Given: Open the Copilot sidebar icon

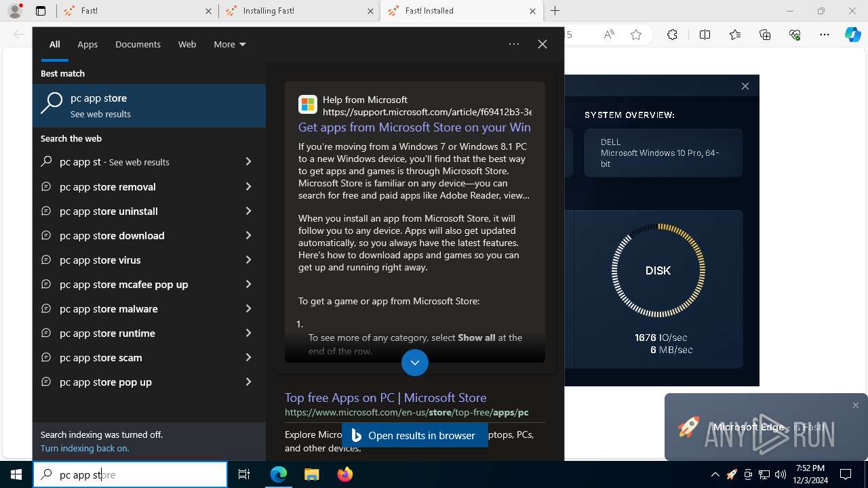Looking at the screenshot, I should 853,35.
